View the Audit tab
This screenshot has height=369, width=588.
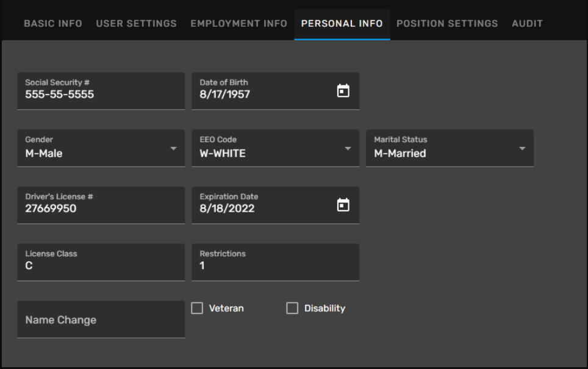coord(527,24)
